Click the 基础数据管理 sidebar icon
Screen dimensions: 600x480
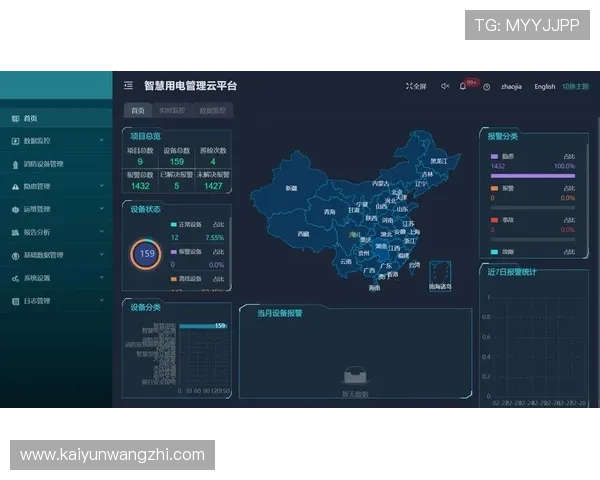[x=15, y=256]
